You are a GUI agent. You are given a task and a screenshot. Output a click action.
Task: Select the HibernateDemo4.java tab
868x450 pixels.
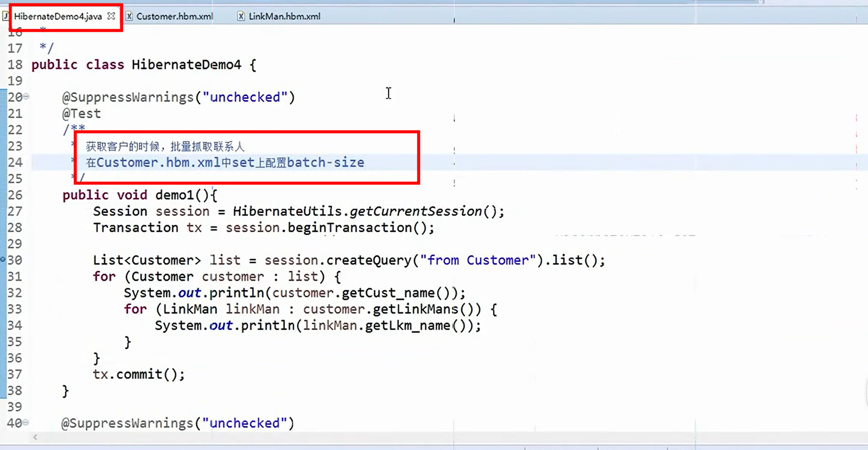[x=57, y=16]
